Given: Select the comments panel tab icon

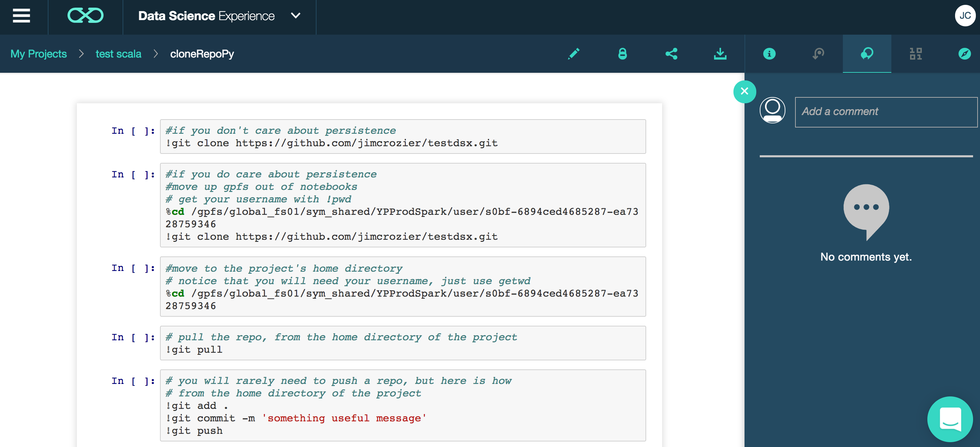Looking at the screenshot, I should point(867,54).
